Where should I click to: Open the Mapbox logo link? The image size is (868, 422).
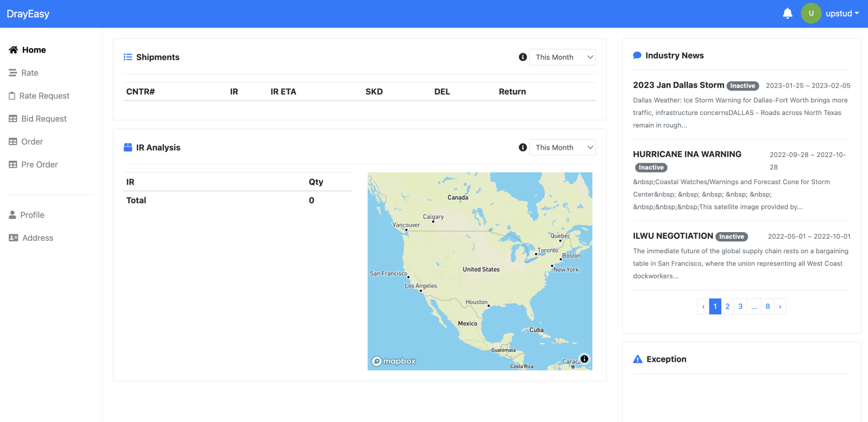coord(393,361)
